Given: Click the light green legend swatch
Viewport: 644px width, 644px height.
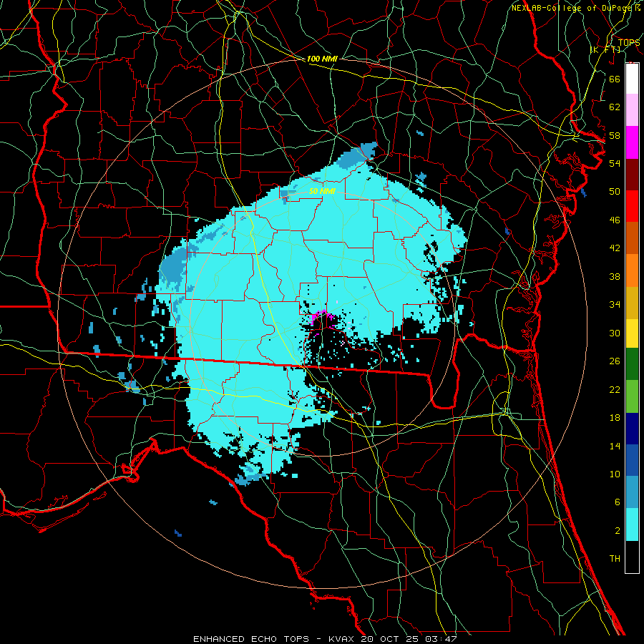Looking at the screenshot, I should pos(632,396).
